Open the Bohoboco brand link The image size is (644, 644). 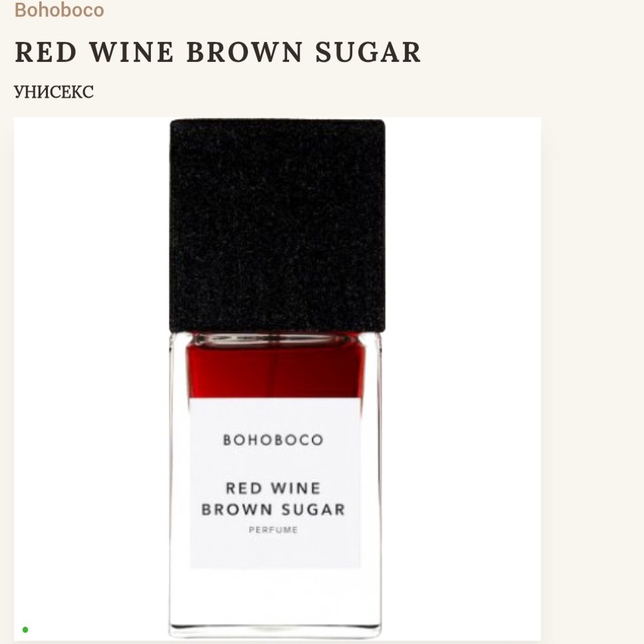pos(59,9)
